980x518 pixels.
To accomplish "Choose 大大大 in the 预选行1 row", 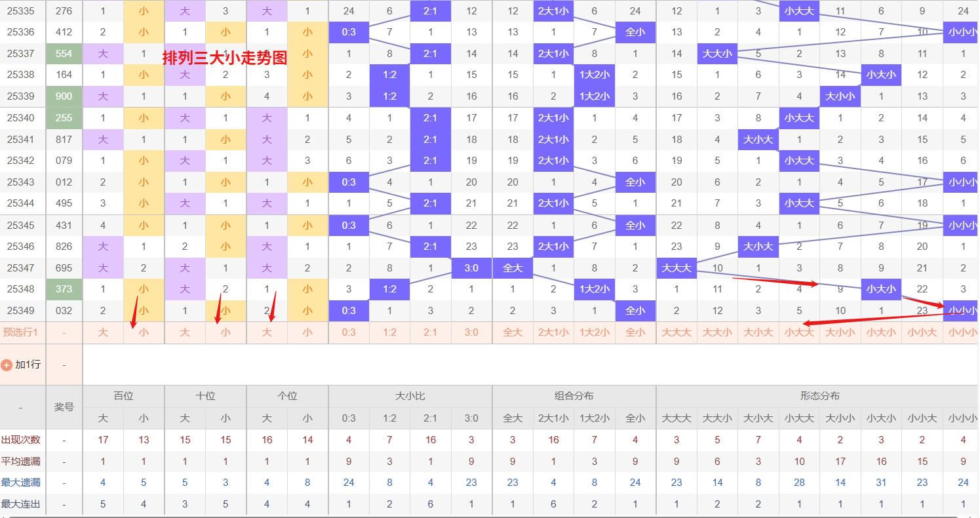I will (676, 332).
